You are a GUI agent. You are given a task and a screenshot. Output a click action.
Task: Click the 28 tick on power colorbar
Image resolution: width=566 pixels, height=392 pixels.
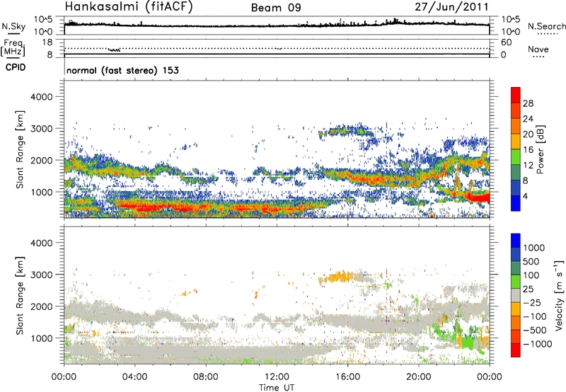coord(528,103)
